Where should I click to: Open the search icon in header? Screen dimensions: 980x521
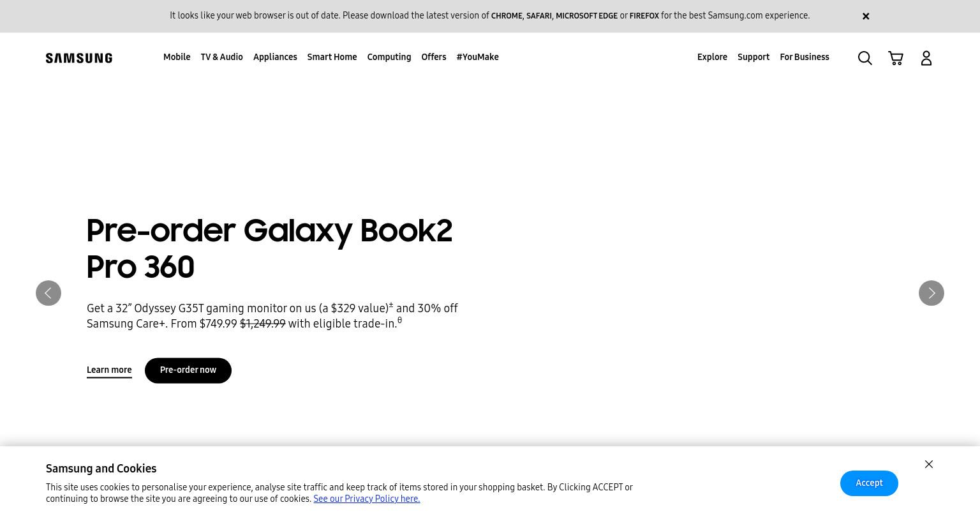(865, 58)
